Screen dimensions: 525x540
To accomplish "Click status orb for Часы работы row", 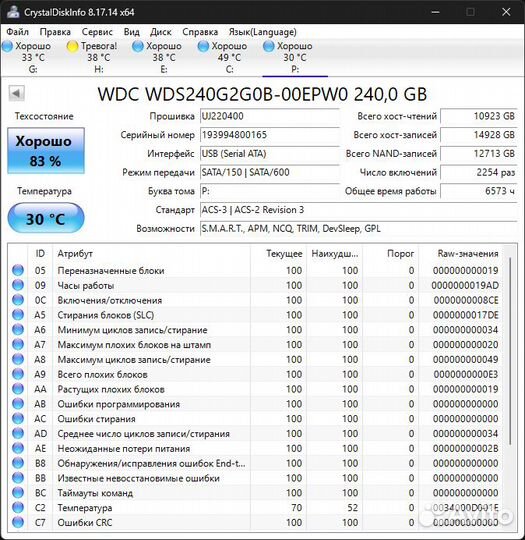I will 18,285.
